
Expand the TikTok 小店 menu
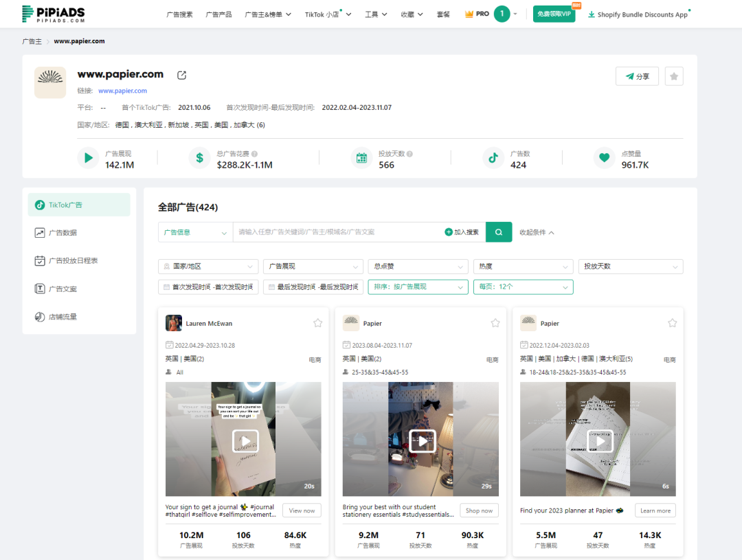point(328,14)
